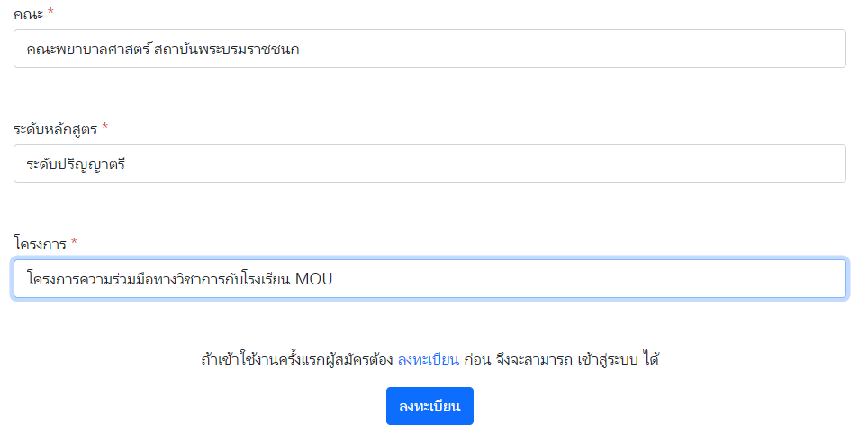Click the ระดับหลักสูตร field label
868x442 pixels.
(55, 129)
